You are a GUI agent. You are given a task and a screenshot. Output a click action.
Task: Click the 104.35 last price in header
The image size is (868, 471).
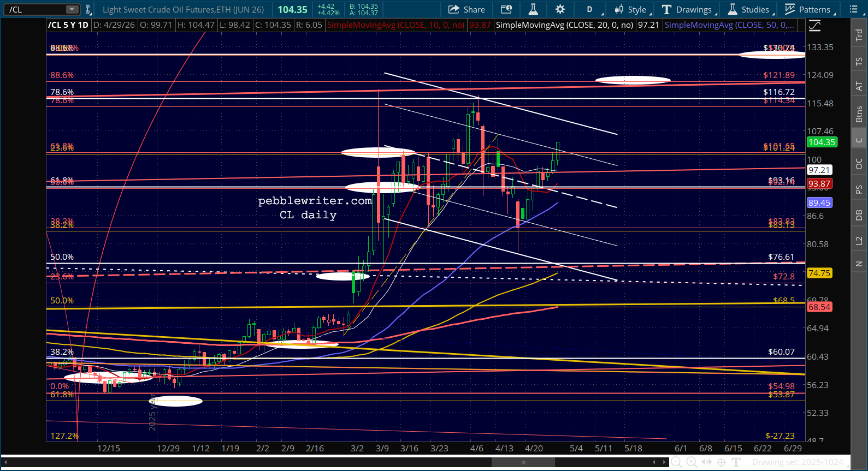coord(293,9)
